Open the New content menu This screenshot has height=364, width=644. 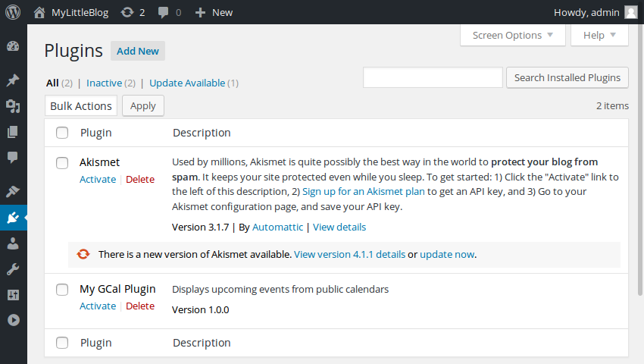(x=214, y=12)
